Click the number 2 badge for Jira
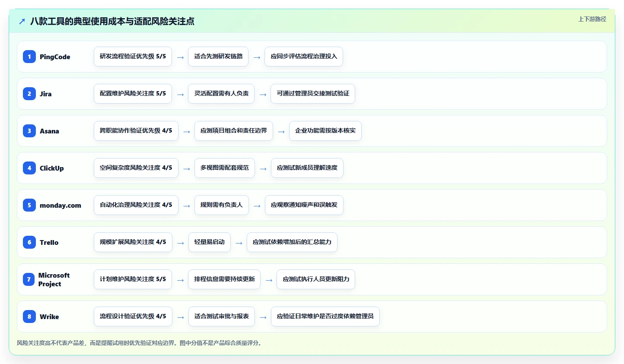 [29, 94]
